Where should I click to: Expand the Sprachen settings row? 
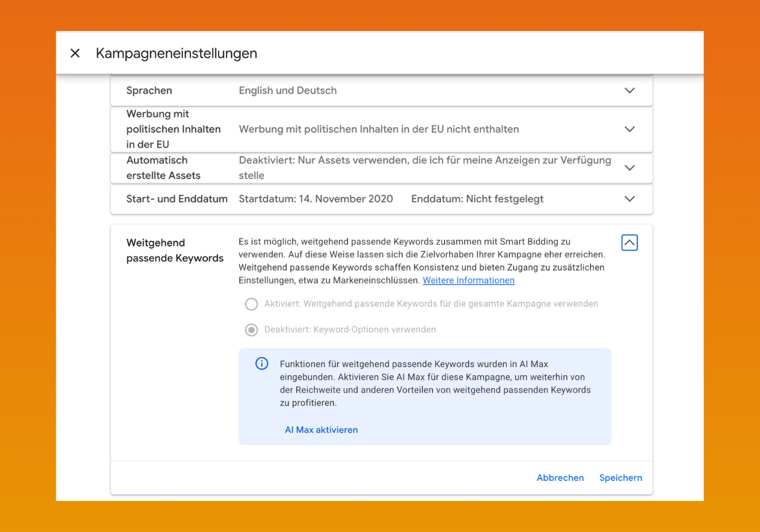pos(630,91)
